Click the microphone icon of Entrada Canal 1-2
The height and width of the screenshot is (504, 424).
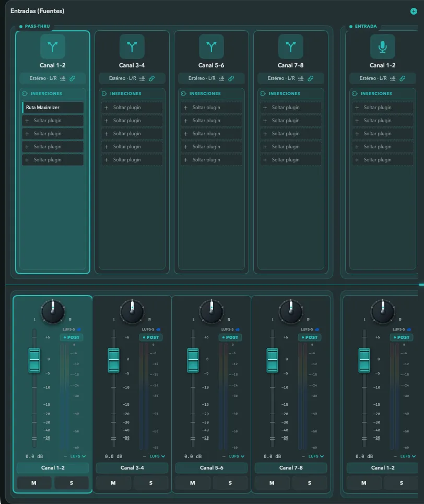point(383,46)
